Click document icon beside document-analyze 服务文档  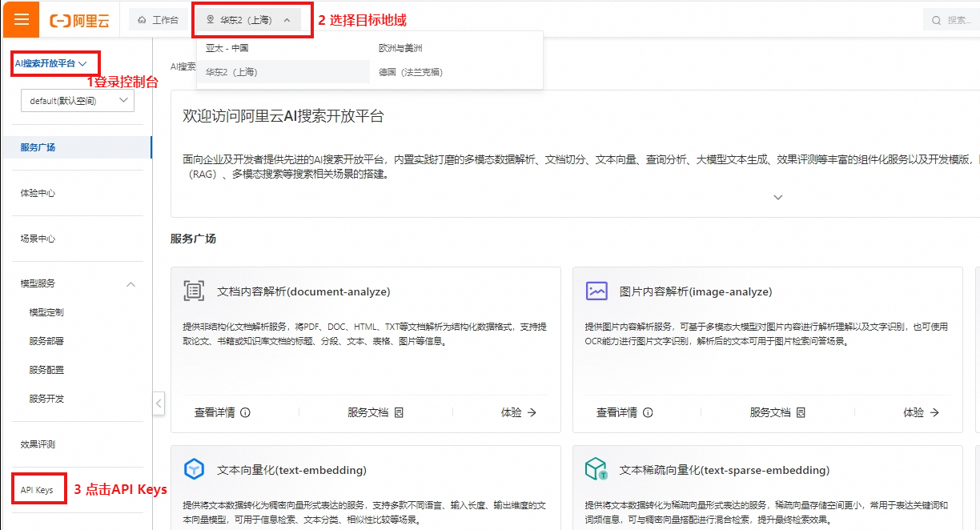pyautogui.click(x=398, y=412)
